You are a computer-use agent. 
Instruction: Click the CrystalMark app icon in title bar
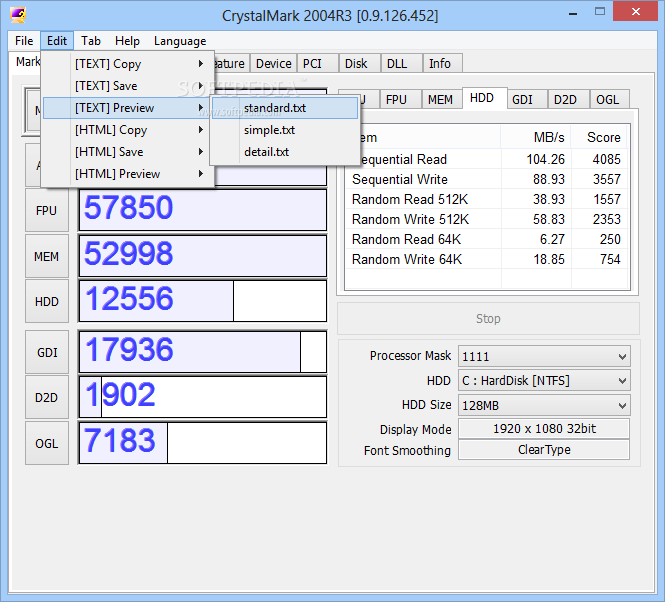click(18, 15)
